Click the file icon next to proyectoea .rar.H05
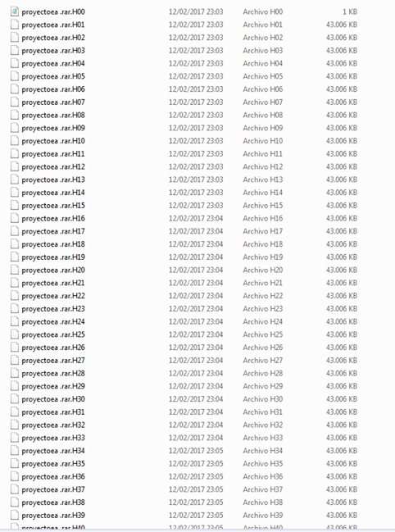This screenshot has height=532, width=395. pos(15,76)
